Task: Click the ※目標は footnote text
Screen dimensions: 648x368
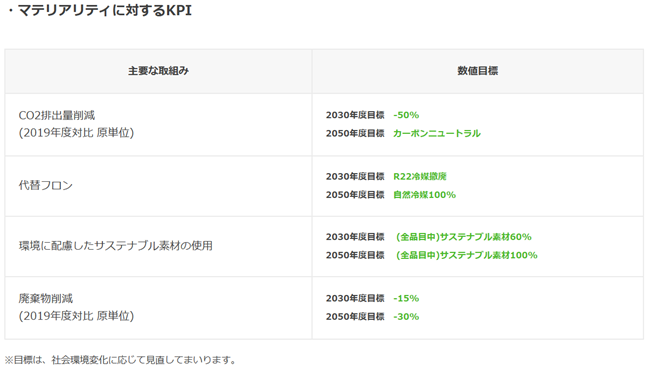Action: [120, 360]
